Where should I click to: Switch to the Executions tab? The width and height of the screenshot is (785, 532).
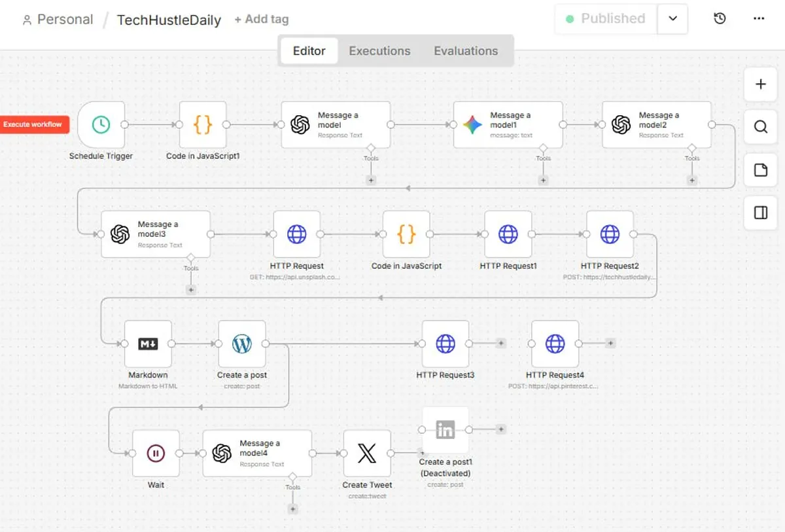tap(379, 51)
